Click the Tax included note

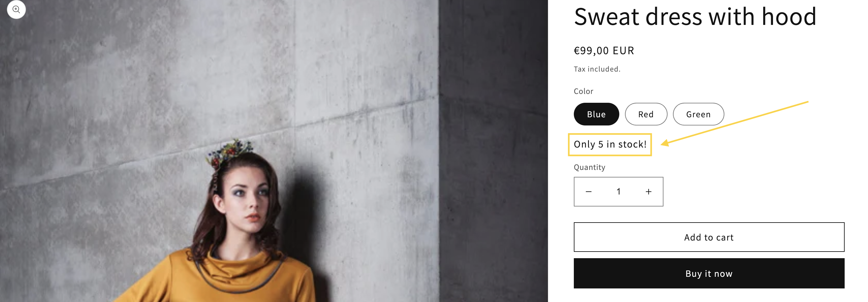597,69
